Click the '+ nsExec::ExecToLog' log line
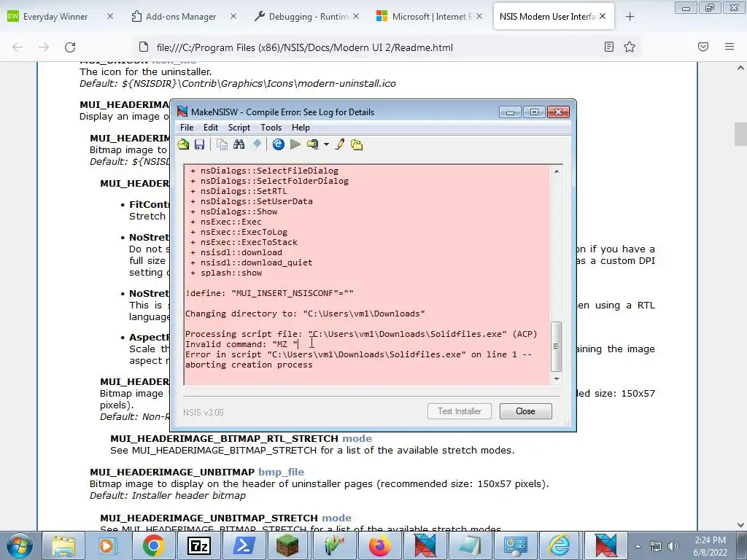 [x=239, y=232]
